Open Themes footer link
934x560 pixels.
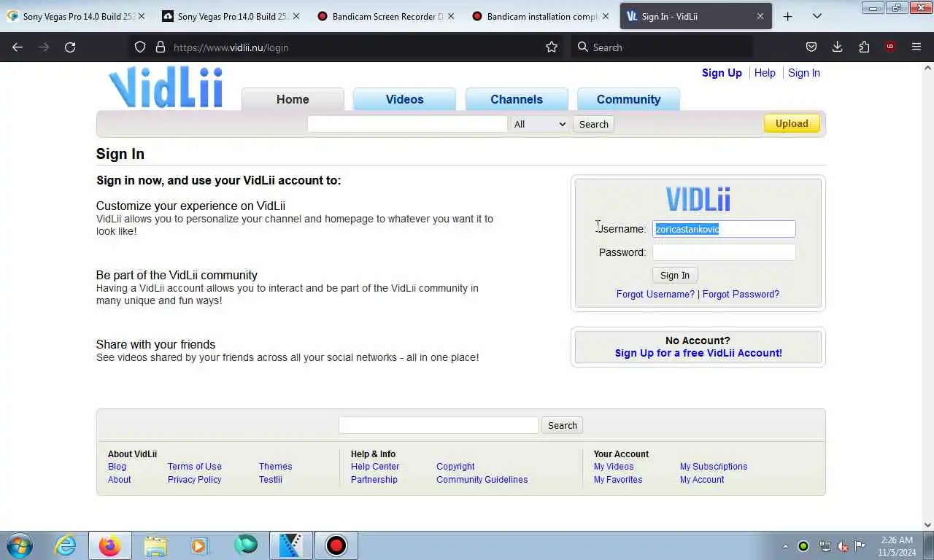[275, 467]
